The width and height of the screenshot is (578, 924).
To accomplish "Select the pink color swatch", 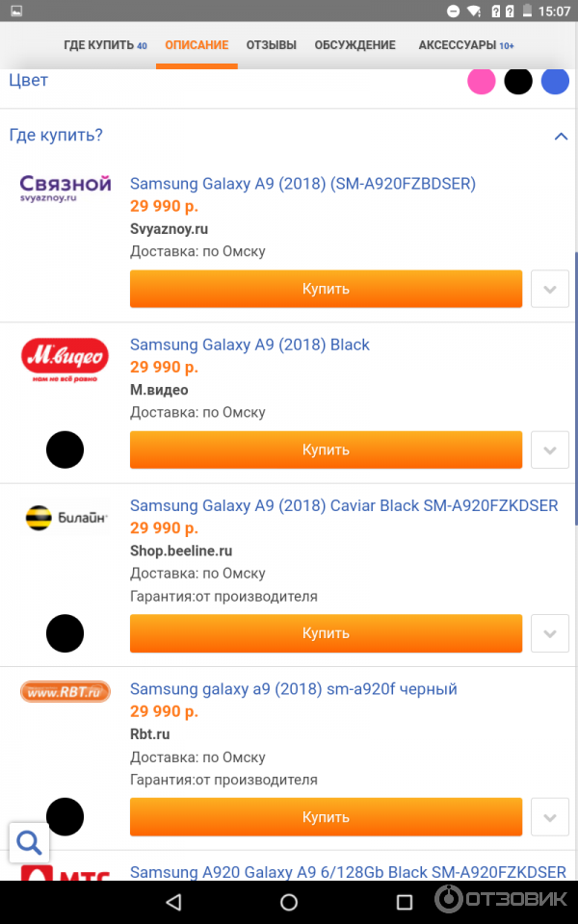I will (481, 81).
